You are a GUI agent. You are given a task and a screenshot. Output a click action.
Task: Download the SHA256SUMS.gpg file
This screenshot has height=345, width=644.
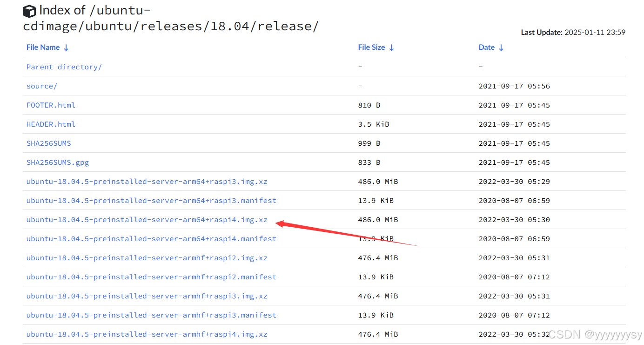click(58, 162)
